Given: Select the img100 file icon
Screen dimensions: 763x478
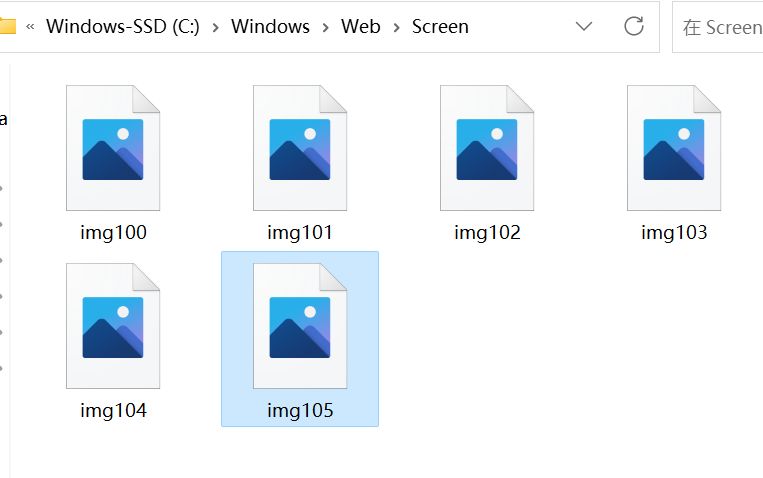Looking at the screenshot, I should click(x=113, y=148).
